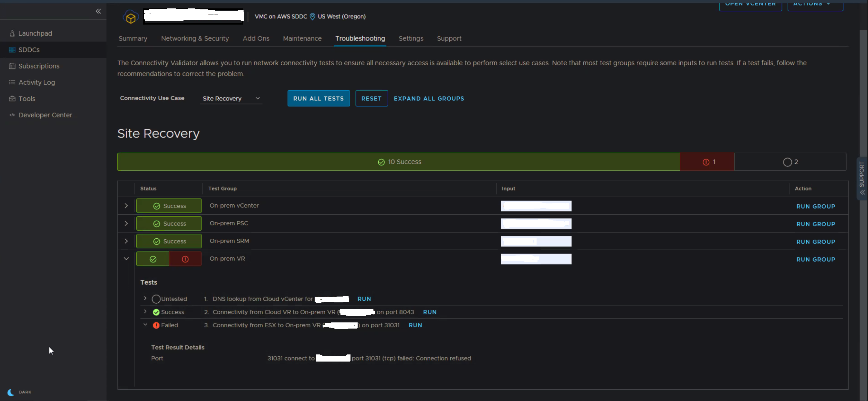
Task: Open the Connectivity Use Case dropdown
Action: 231,99
